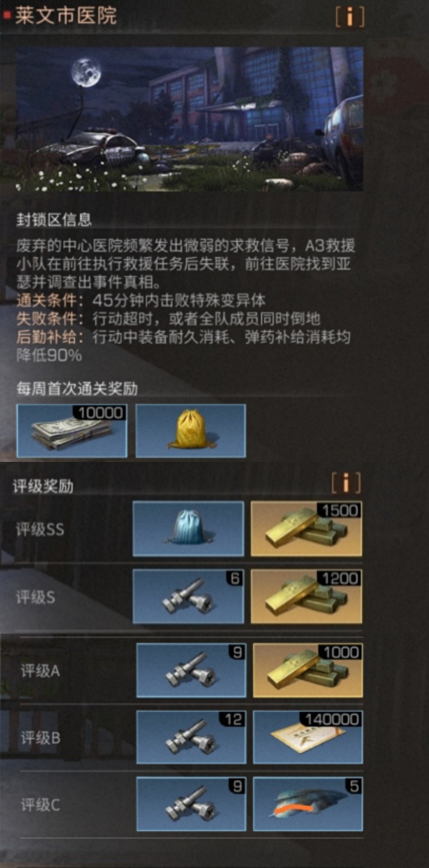Screen dimensions: 429x868
Task: Tap the blue drawstring bag for 评级SS
Action: [188, 529]
